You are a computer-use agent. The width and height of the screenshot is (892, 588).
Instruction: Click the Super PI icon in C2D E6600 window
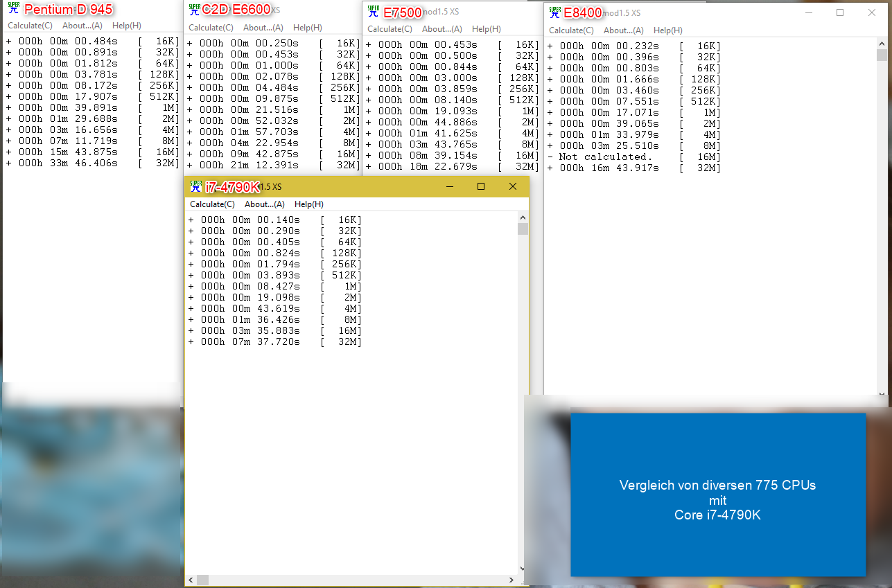click(195, 10)
